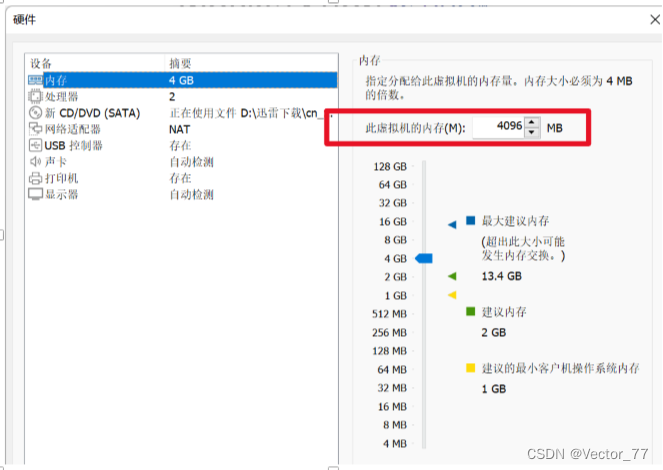Screen dimensions: 663x470
Task: Click the blue 最大建议内存 legend square
Action: [470, 220]
